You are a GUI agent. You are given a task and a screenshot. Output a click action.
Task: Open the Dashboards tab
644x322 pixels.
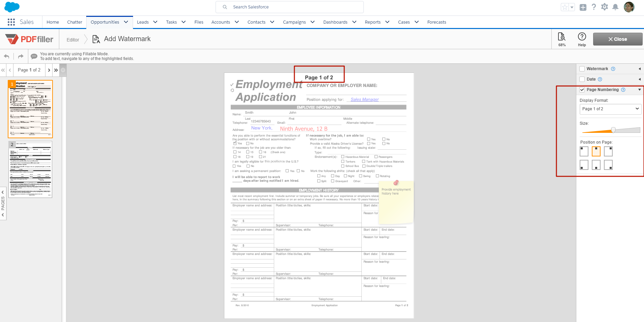(x=335, y=22)
